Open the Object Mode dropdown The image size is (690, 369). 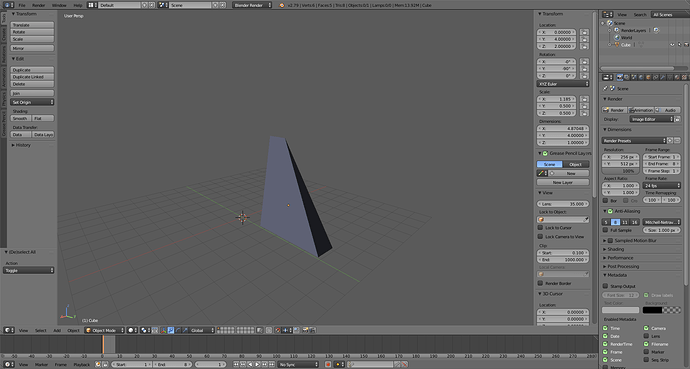click(104, 330)
